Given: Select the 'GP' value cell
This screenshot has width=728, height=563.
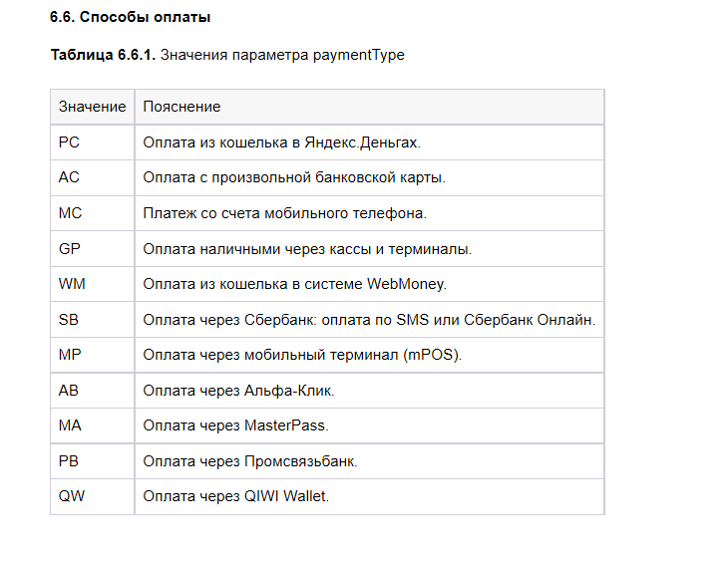Looking at the screenshot, I should 70,249.
